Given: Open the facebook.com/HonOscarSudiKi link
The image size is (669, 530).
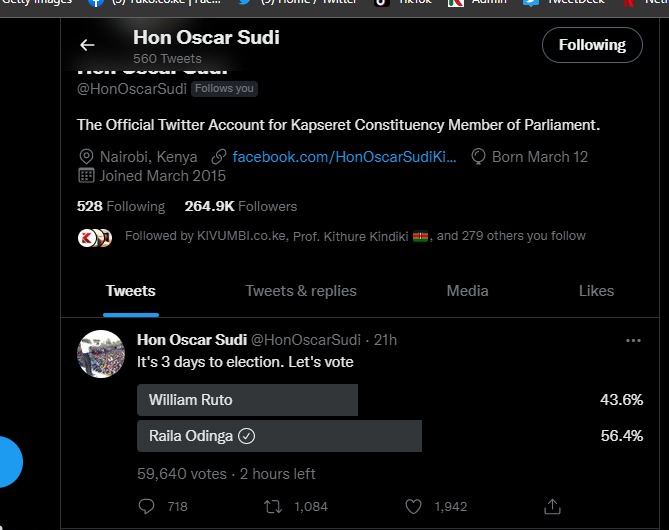Looking at the screenshot, I should click(344, 157).
